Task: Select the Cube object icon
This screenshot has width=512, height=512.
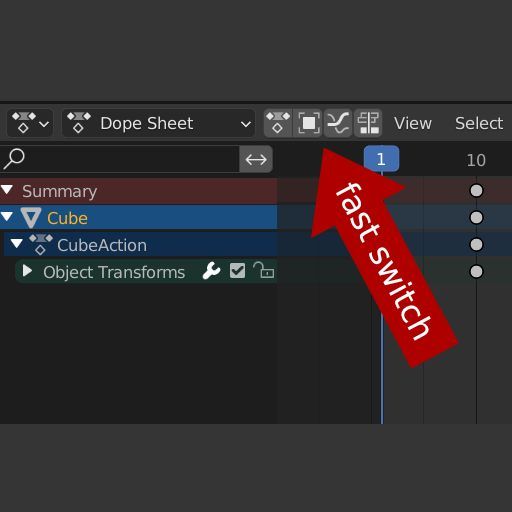Action: tap(31, 218)
